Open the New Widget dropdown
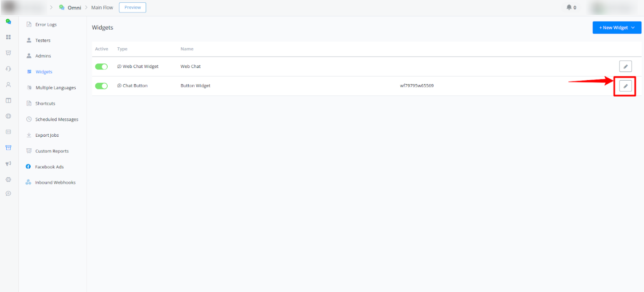 pos(617,27)
